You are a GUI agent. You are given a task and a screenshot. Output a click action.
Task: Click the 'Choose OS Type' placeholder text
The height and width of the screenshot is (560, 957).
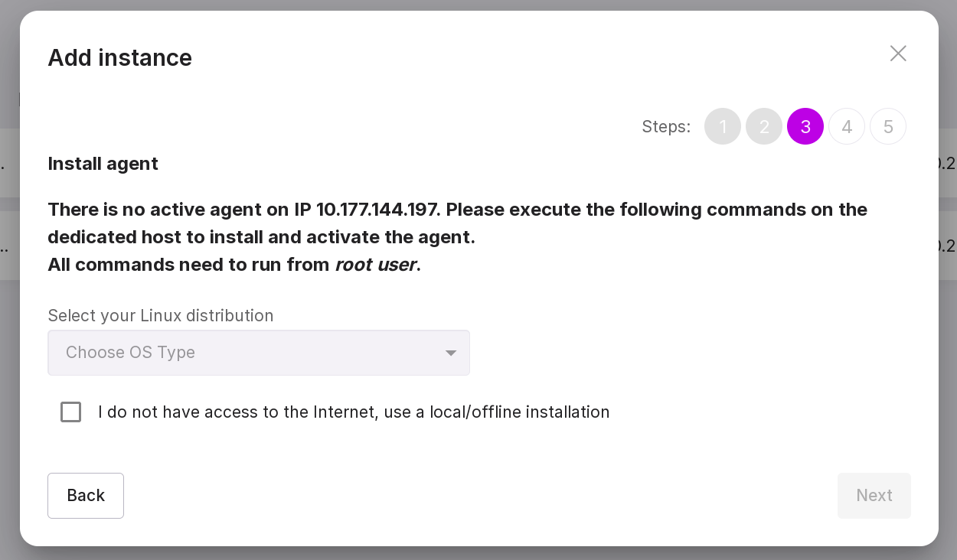[x=130, y=353]
